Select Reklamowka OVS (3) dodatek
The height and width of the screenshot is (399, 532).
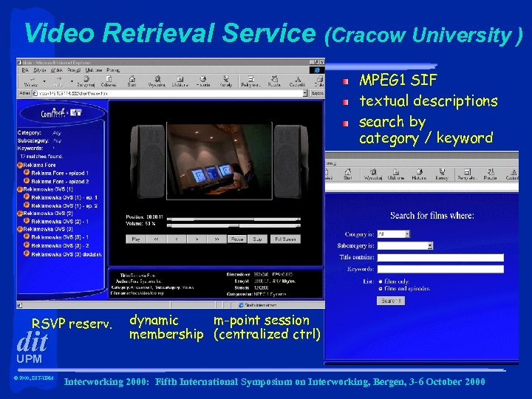pyautogui.click(x=63, y=254)
